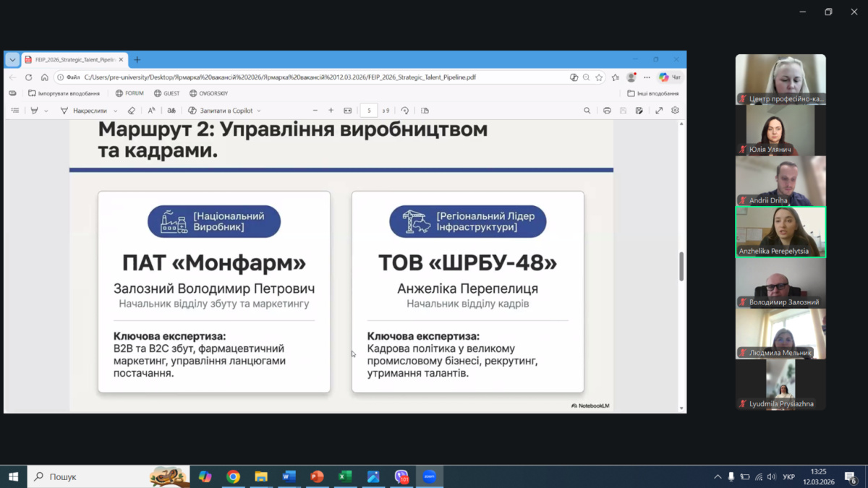Open PDF search with magnifier icon

point(587,111)
